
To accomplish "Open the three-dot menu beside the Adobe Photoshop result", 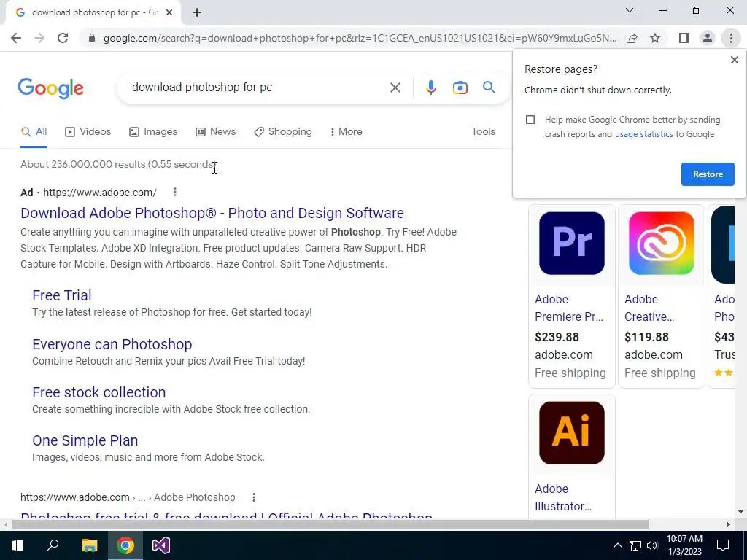I will [x=253, y=497].
